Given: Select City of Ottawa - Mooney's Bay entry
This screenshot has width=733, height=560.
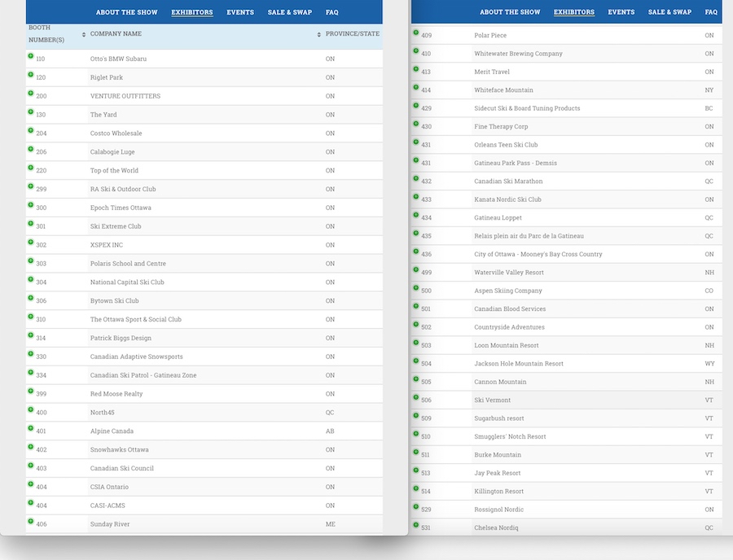Looking at the screenshot, I should 538,254.
